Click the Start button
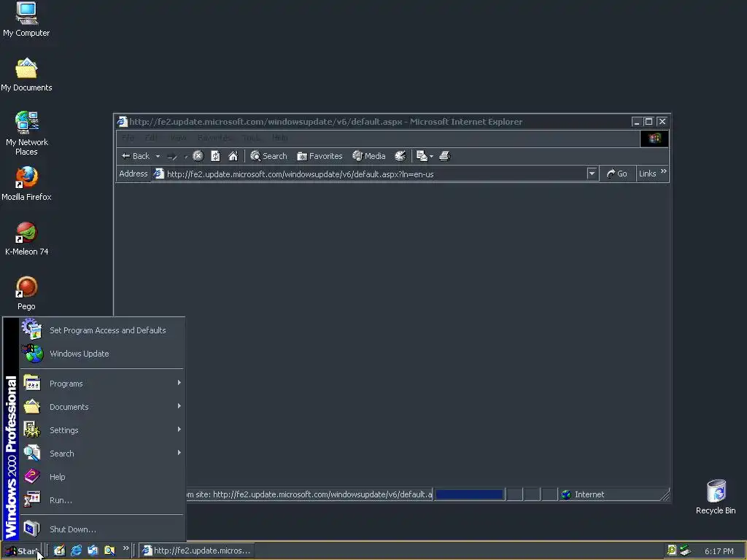The image size is (747, 560). click(x=21, y=551)
